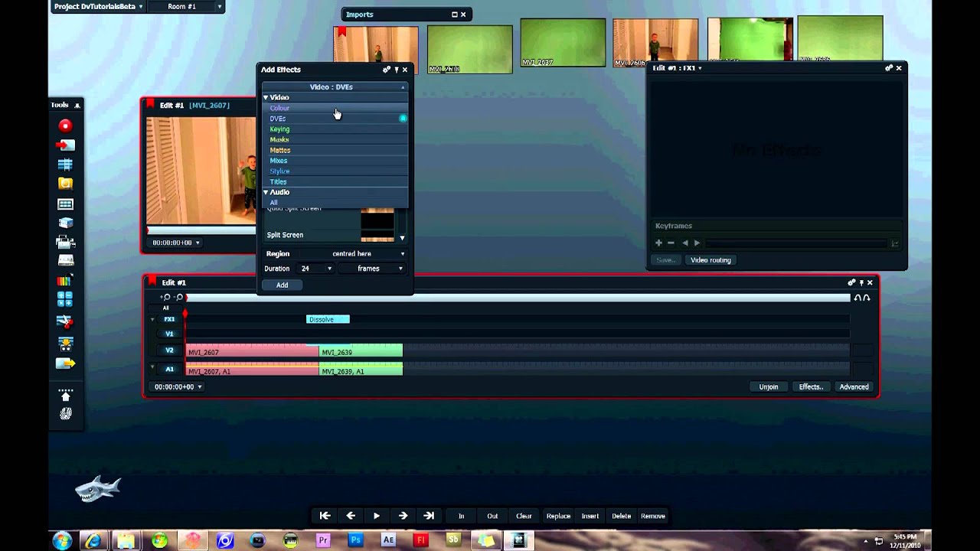The width and height of the screenshot is (980, 551).
Task: Toggle the All tracks button in timeline
Action: [165, 308]
